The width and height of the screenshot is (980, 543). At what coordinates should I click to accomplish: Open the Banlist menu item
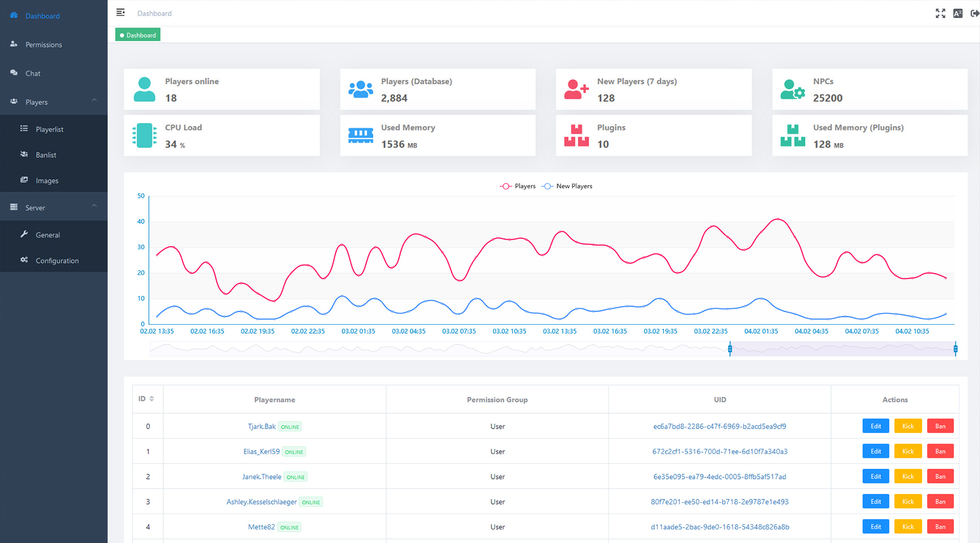[46, 155]
